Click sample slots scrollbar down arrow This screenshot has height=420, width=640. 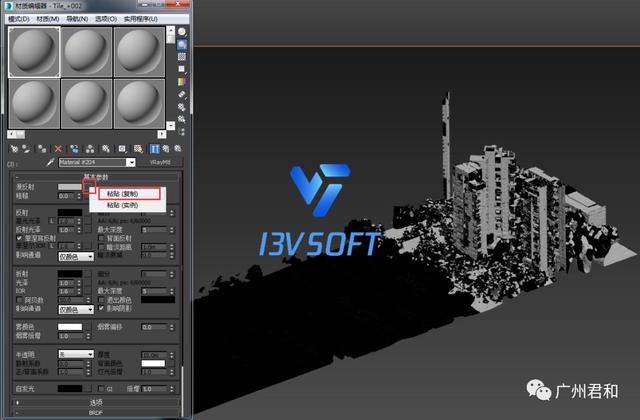171,125
